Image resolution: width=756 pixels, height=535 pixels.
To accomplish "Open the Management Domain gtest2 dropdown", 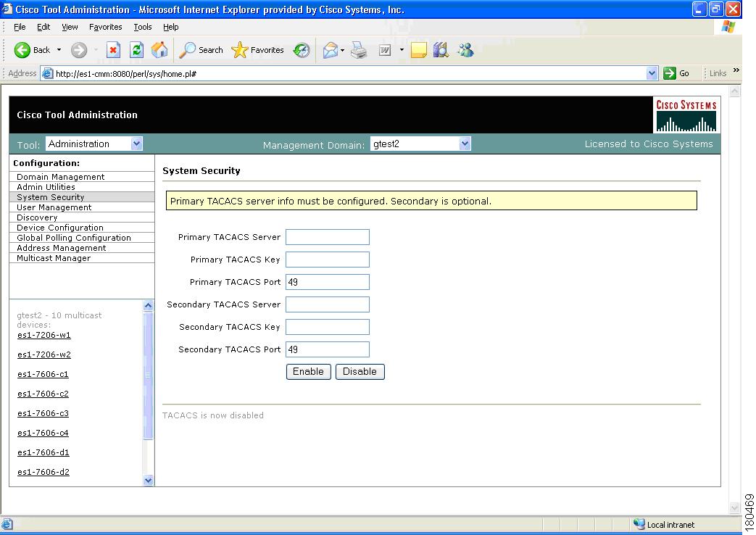I will pyautogui.click(x=465, y=144).
